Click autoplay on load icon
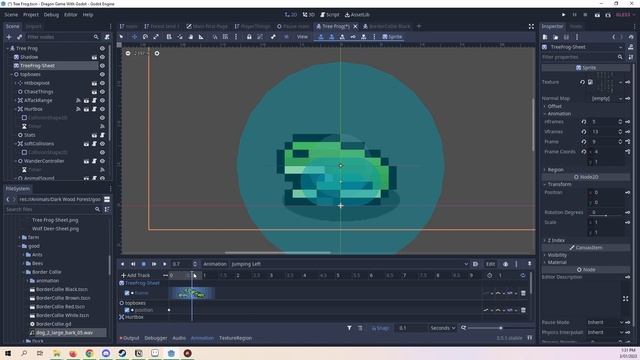This screenshot has height=360, width=640. (x=476, y=264)
